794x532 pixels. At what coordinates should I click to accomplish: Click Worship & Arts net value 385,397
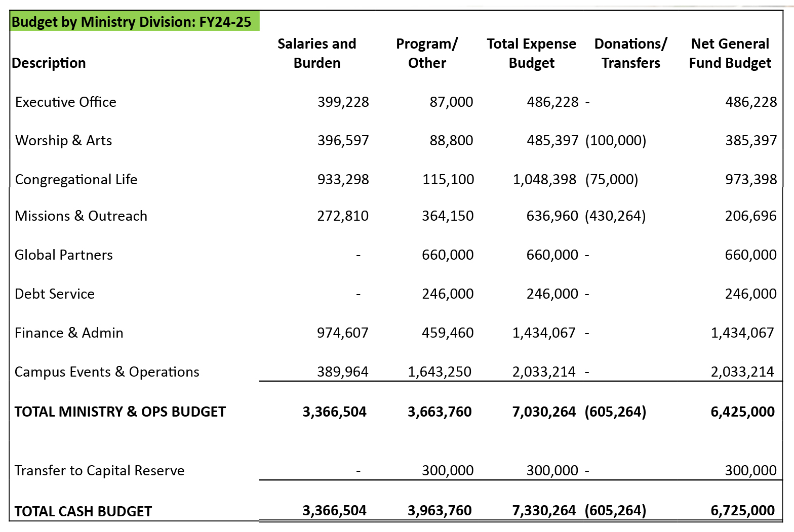[751, 141]
